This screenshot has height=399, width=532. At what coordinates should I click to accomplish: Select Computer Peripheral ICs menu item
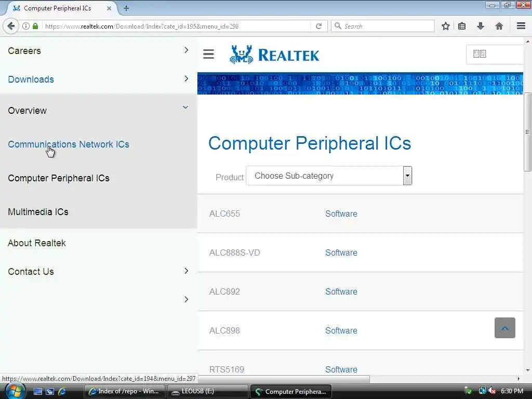59,178
